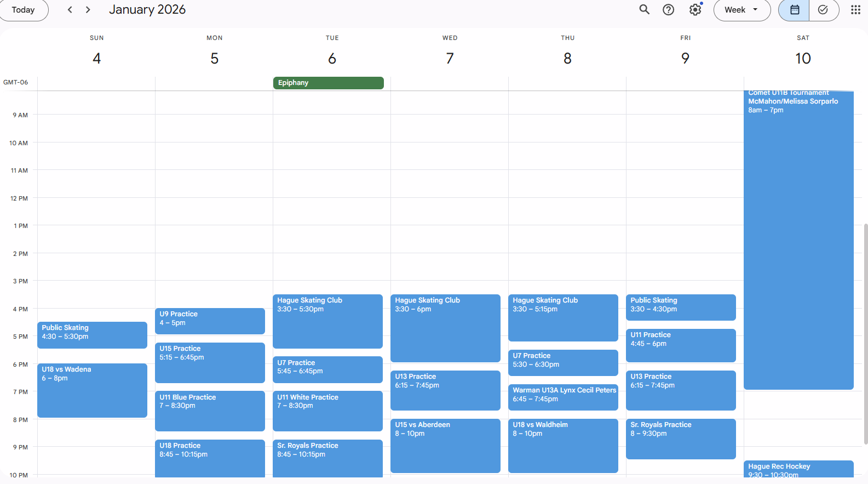868x484 pixels.
Task: Open the search magnifier icon
Action: (x=644, y=10)
